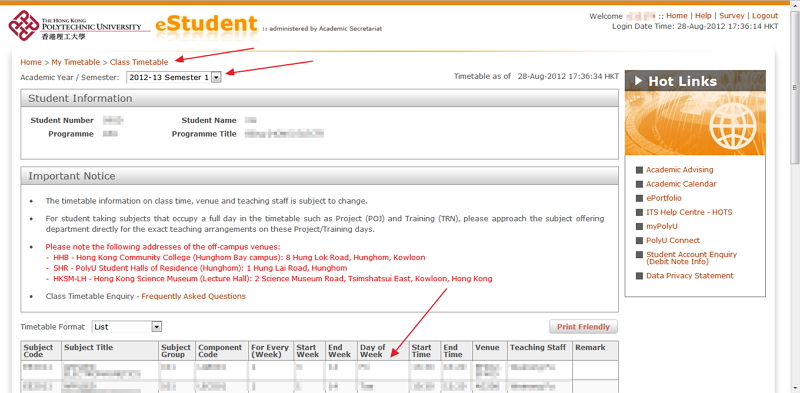Open myPolyU hot link
800x393 pixels.
(x=662, y=226)
